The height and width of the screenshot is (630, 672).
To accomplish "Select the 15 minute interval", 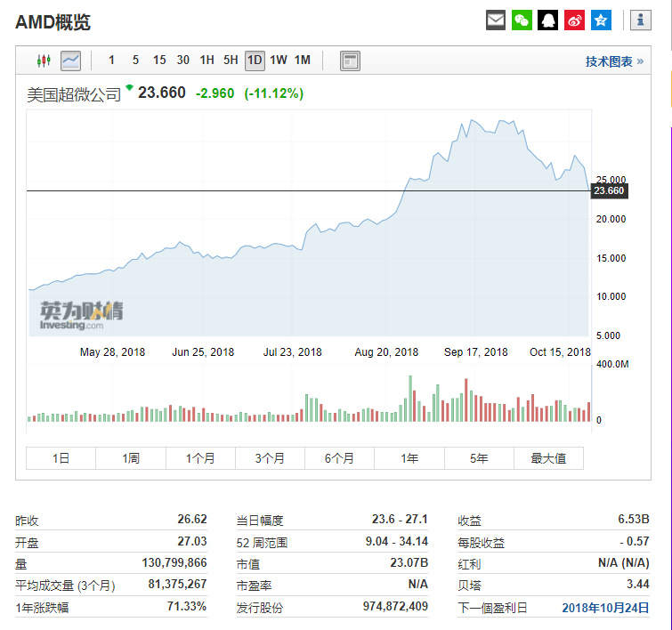I will (159, 60).
